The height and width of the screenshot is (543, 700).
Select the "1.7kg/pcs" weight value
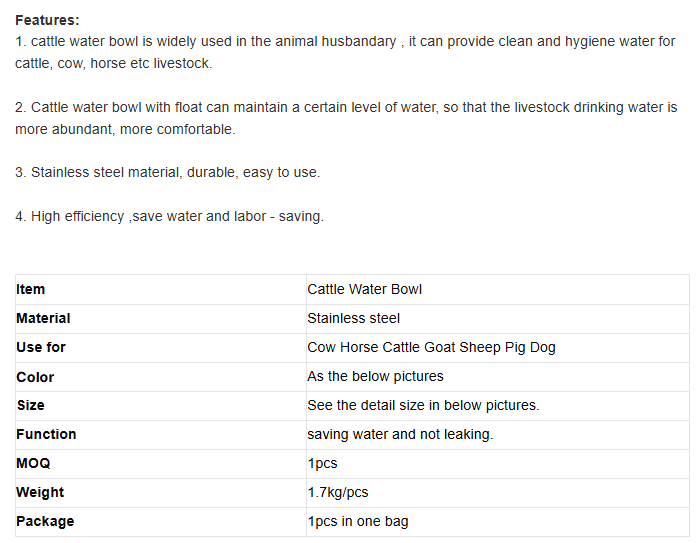[x=339, y=492]
